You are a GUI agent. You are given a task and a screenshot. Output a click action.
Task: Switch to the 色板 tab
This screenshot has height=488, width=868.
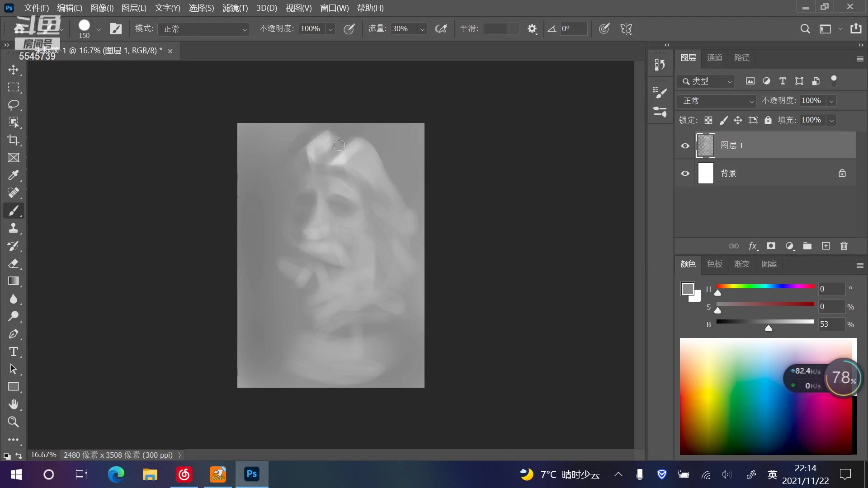click(x=715, y=264)
